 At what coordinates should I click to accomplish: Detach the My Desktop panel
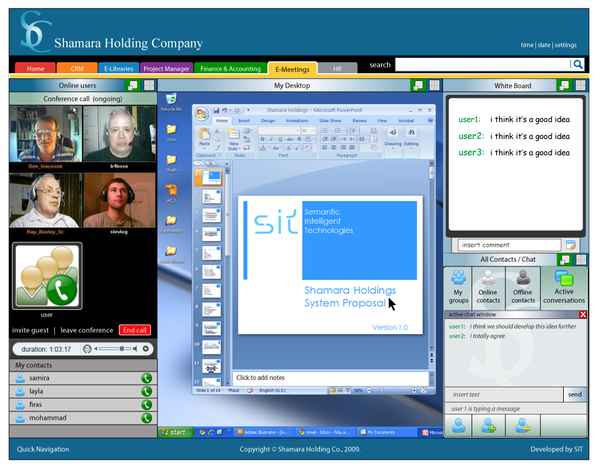point(418,85)
